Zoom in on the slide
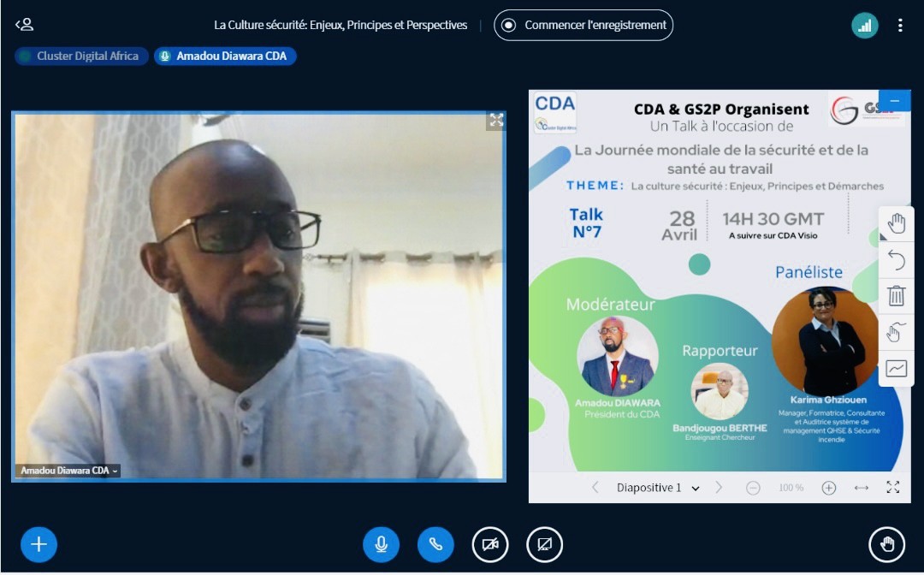 tap(828, 488)
